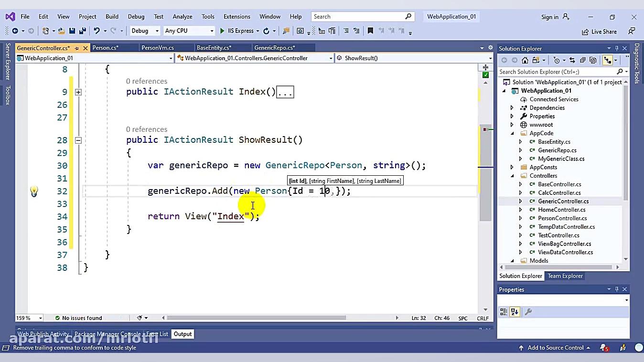The height and width of the screenshot is (362, 644).
Task: Open the ShowResult() member navigation dropdown
Action: (x=414, y=58)
